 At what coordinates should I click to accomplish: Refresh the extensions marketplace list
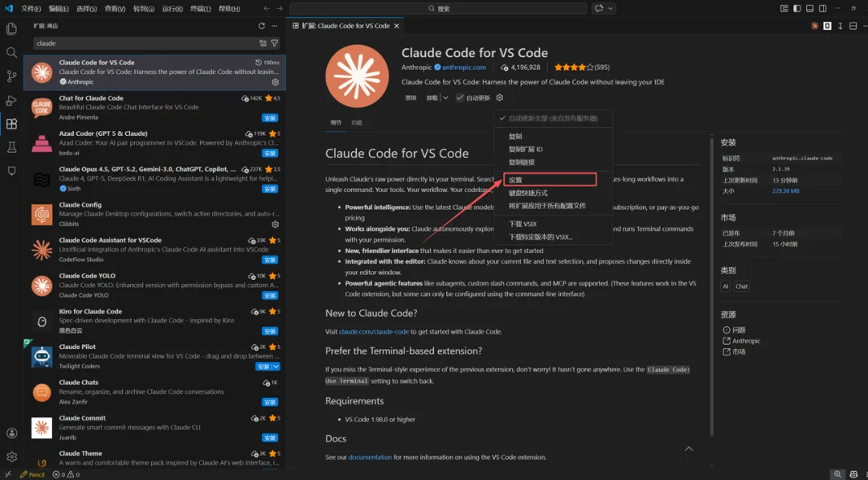pos(262,26)
